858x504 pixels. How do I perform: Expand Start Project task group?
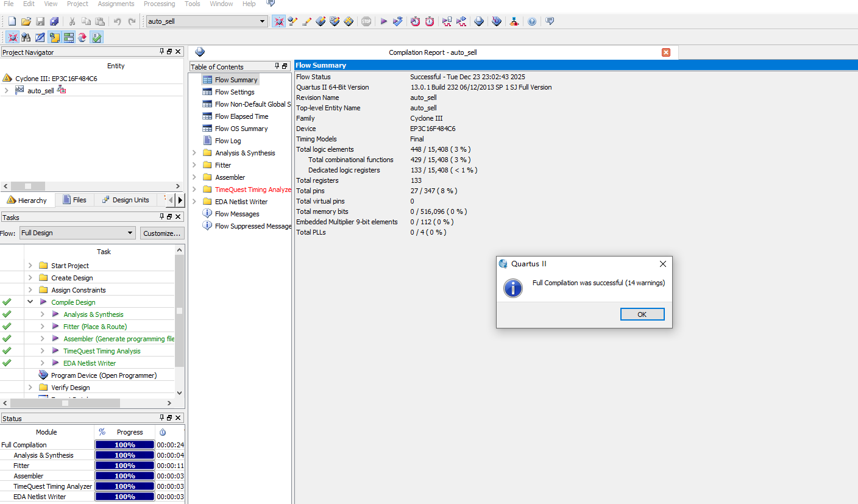tap(30, 266)
